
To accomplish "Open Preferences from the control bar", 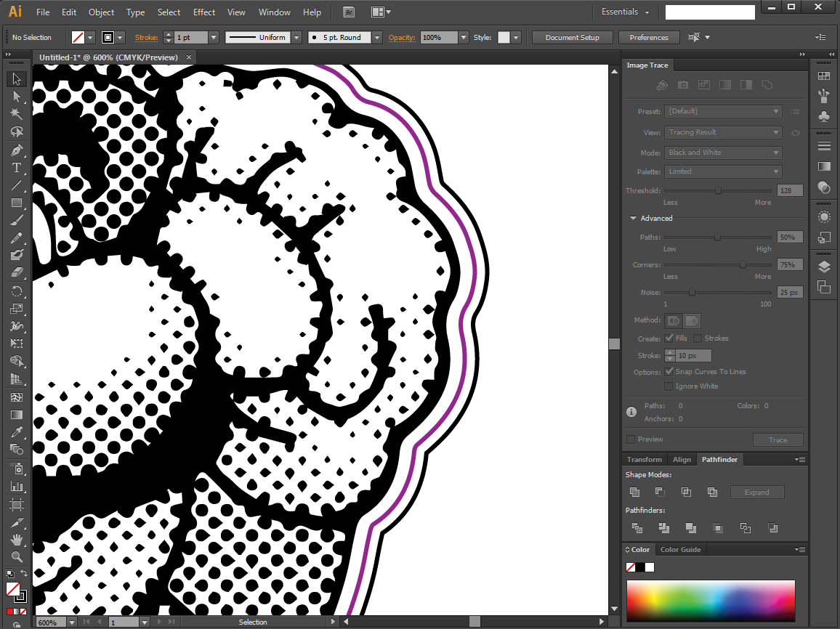I will [x=648, y=38].
